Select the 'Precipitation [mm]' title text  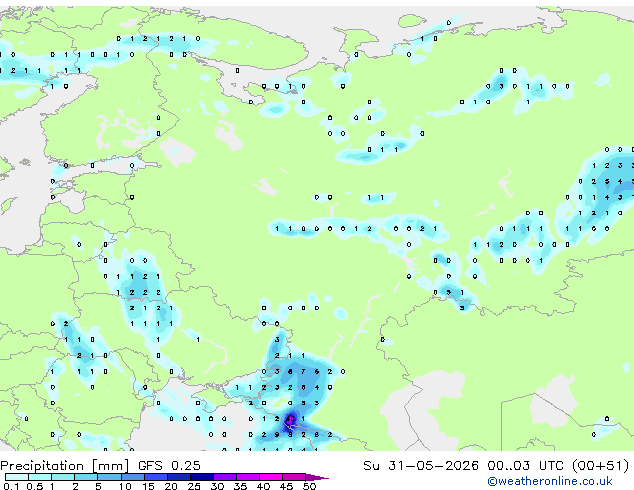tap(65, 466)
